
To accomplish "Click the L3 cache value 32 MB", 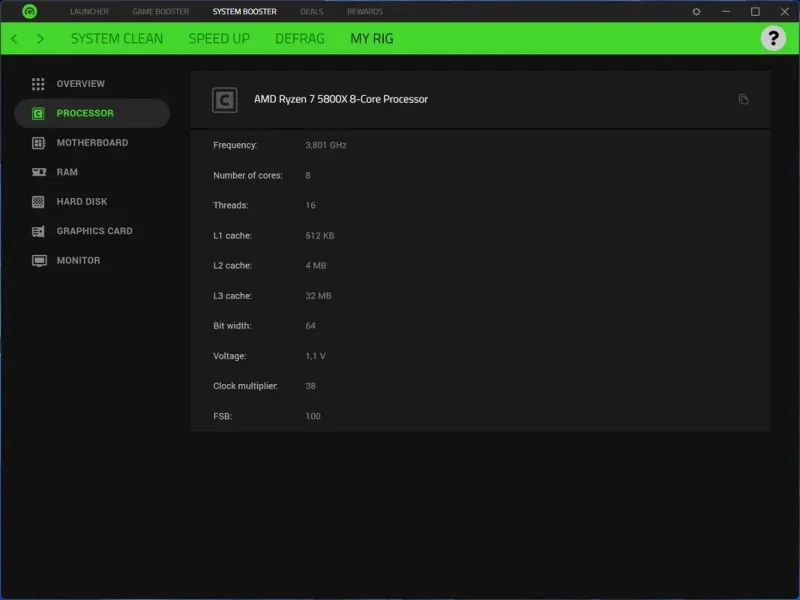I will point(318,296).
